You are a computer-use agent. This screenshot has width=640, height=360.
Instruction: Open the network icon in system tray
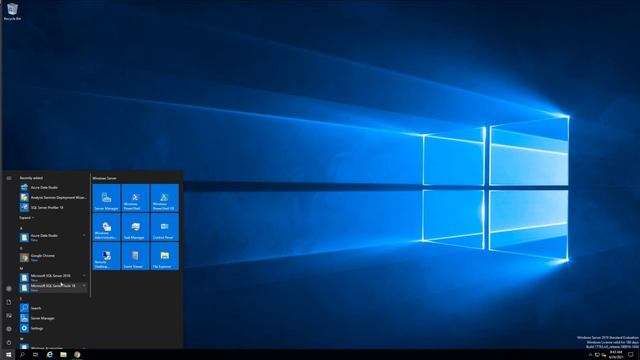[x=597, y=355]
